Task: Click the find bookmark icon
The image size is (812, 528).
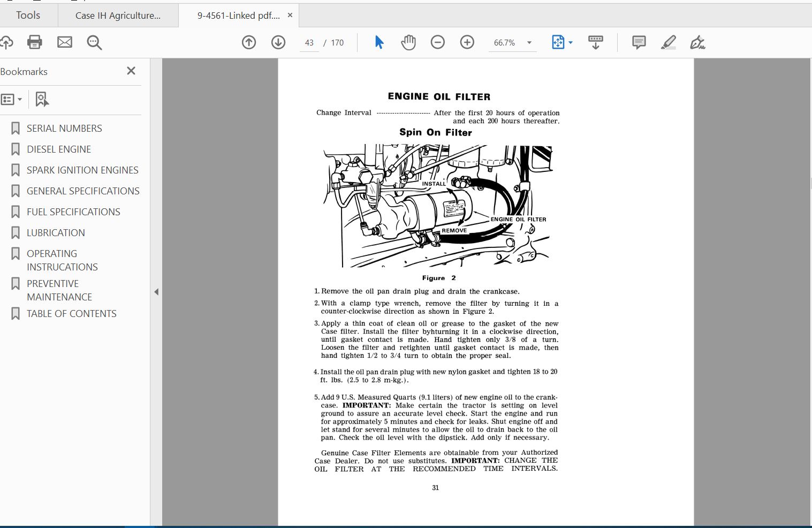Action: tap(42, 99)
